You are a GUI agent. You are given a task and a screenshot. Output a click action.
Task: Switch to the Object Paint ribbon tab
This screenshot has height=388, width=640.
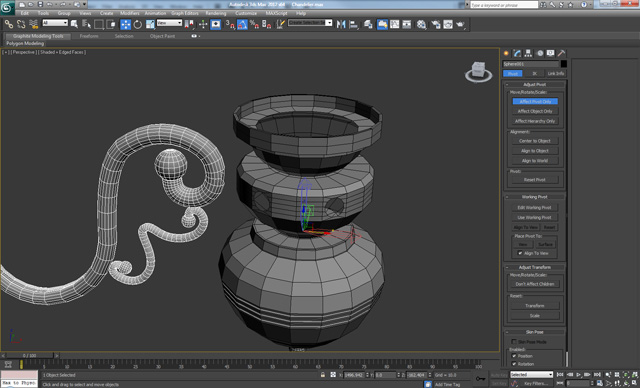point(162,36)
